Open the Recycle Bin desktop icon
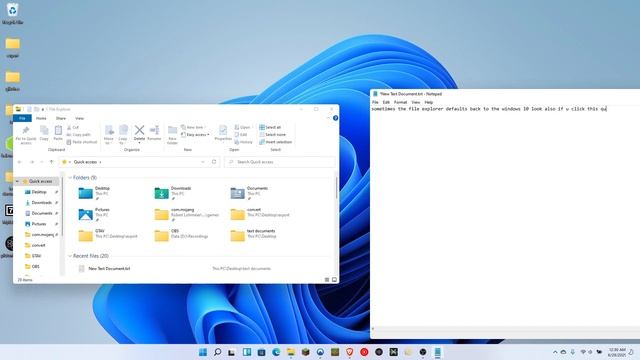The width and height of the screenshot is (640, 360). [12, 13]
